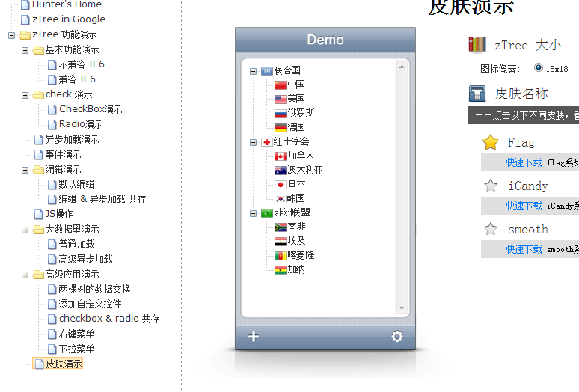Viewport: 579px width, 392px height.
Task: Click 快速下载 link for iCandy skin
Action: click(524, 206)
